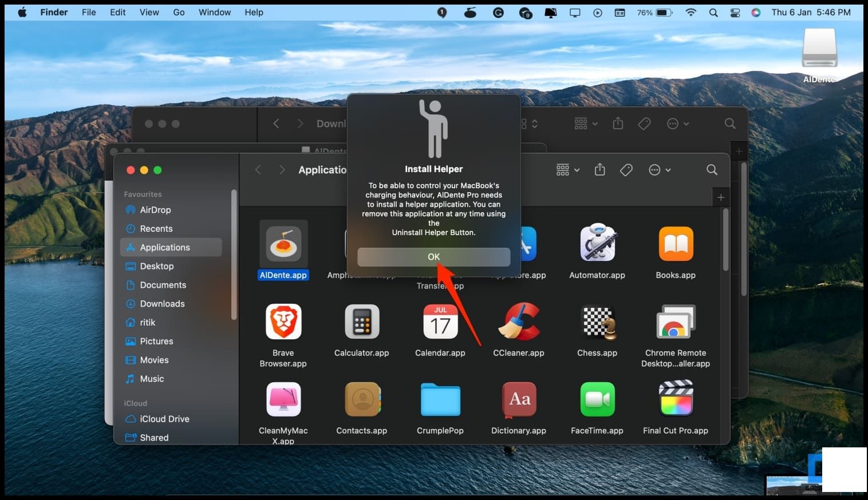Select the Chess.app icon

pyautogui.click(x=597, y=322)
